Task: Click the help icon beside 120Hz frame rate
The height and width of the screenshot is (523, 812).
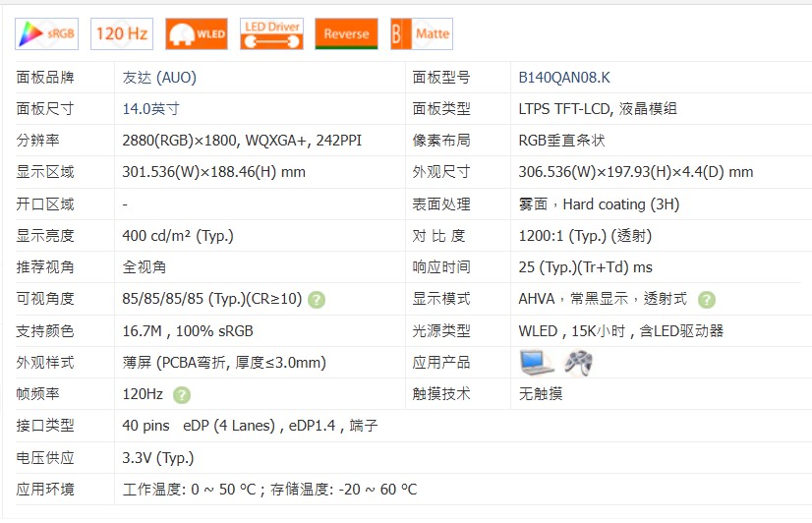Action: pyautogui.click(x=181, y=395)
